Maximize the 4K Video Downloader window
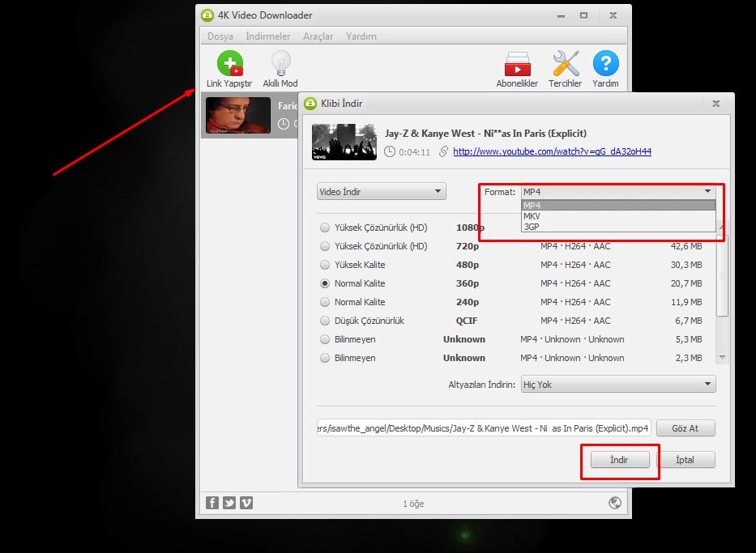The image size is (756, 553). (x=584, y=15)
